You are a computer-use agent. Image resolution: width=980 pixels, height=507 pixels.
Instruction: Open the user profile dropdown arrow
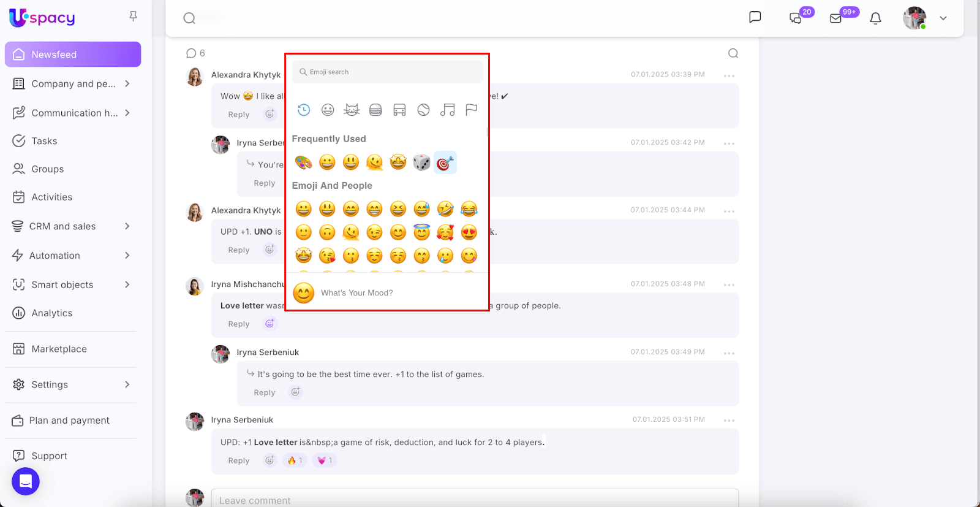pos(943,18)
